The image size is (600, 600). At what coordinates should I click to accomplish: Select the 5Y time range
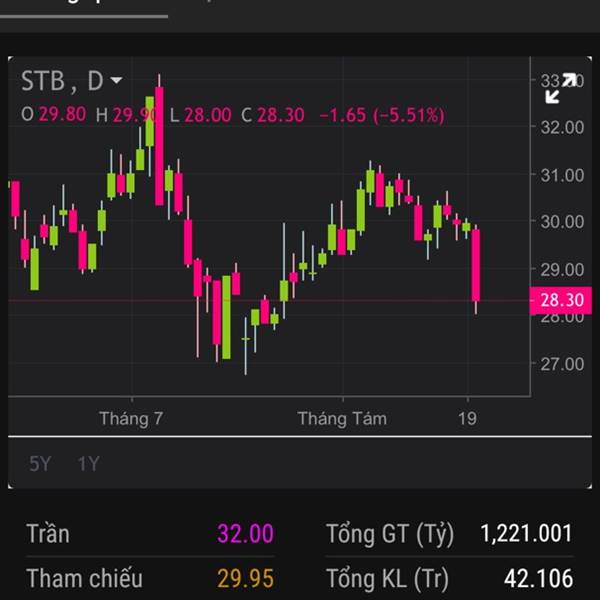tap(40, 463)
